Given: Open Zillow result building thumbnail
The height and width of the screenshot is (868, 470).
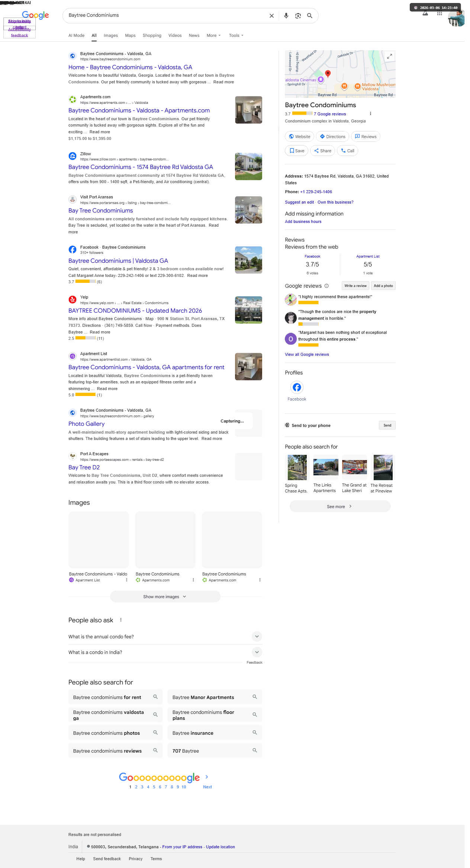Looking at the screenshot, I should point(248,166).
